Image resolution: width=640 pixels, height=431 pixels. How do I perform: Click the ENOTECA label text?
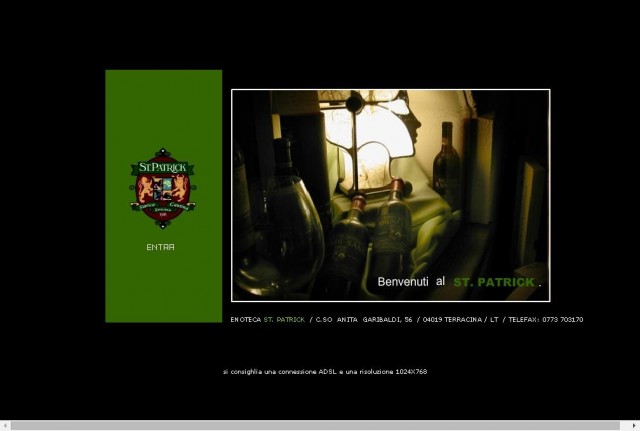245,320
